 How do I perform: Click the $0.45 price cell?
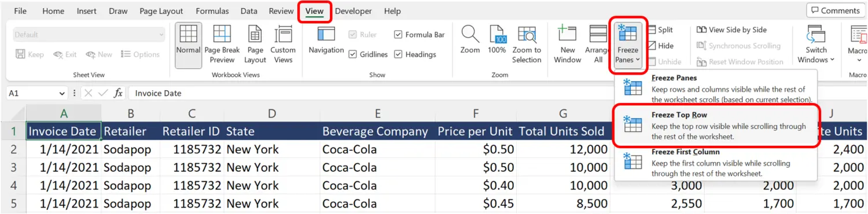pyautogui.click(x=475, y=204)
